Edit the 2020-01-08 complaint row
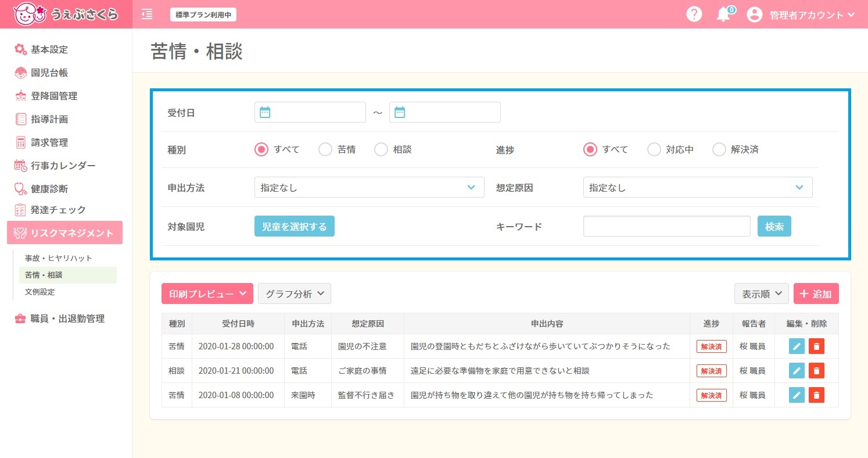The height and width of the screenshot is (458, 868). click(797, 395)
